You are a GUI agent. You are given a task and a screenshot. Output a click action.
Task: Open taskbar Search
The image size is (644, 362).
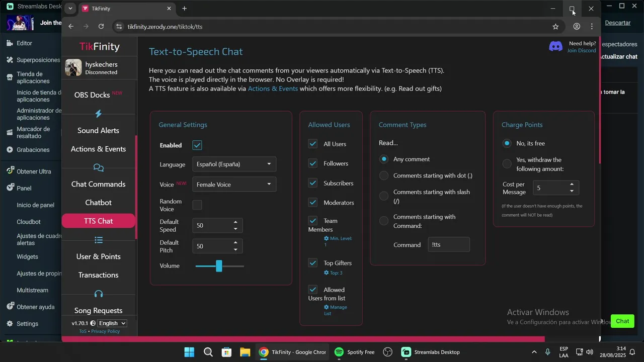(208, 352)
